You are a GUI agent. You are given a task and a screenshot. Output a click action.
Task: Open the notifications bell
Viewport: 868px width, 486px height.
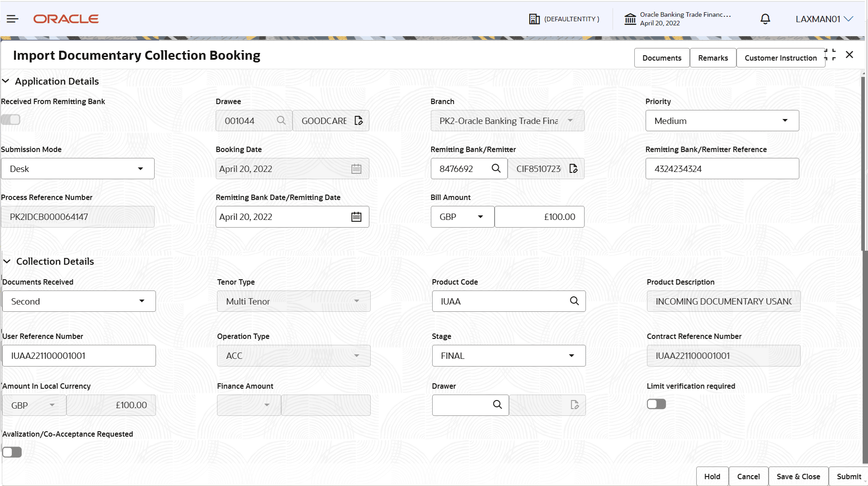click(765, 19)
